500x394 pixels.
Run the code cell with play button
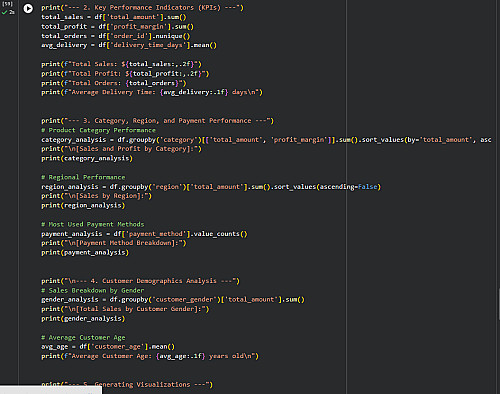click(28, 8)
